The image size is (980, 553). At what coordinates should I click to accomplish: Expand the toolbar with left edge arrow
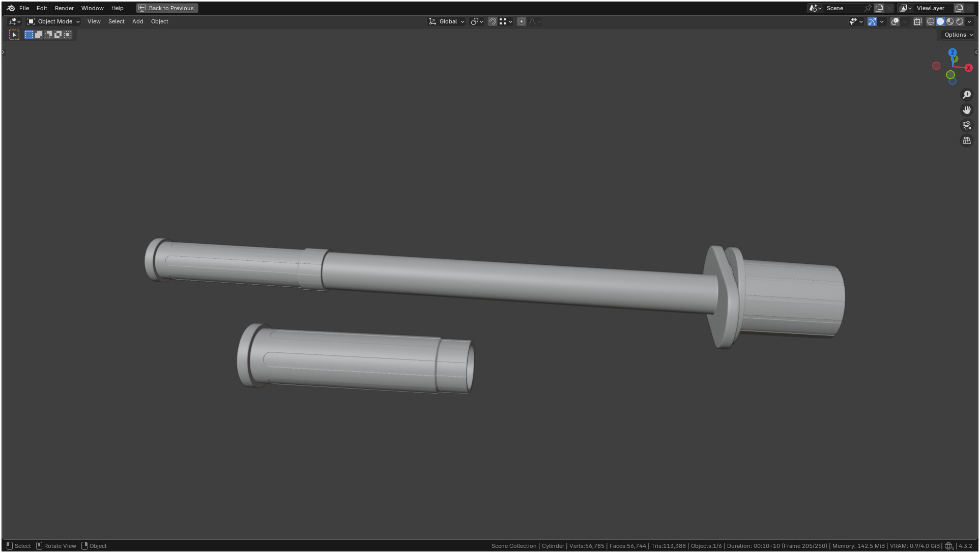point(3,52)
